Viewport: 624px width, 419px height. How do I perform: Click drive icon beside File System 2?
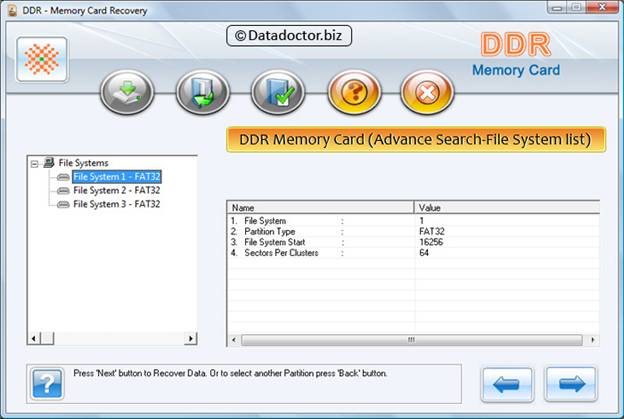(63, 191)
